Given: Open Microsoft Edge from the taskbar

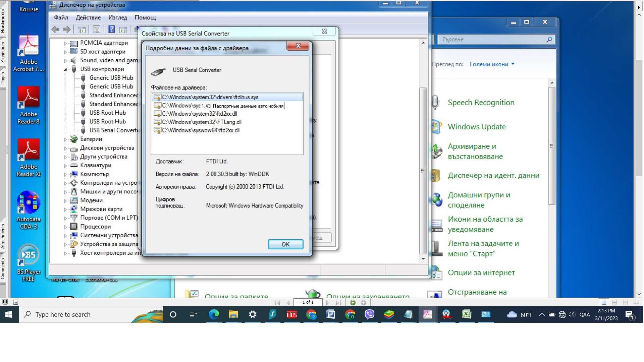Looking at the screenshot, I should tap(214, 314).
